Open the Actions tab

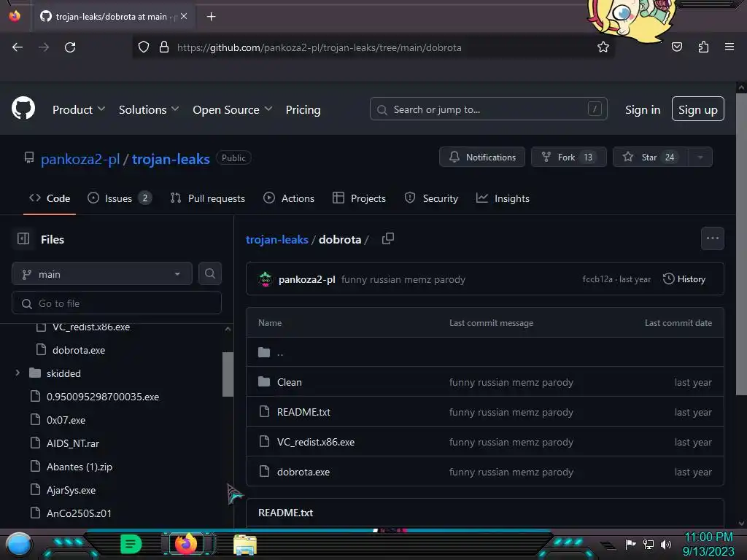click(x=289, y=198)
